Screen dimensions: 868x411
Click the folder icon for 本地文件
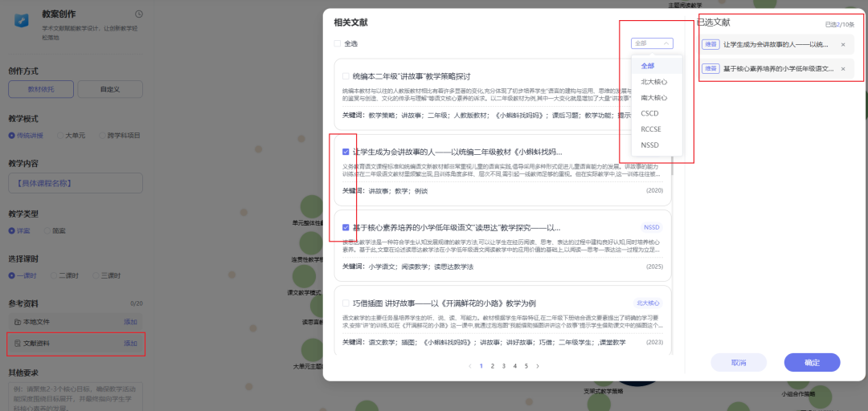[17, 321]
